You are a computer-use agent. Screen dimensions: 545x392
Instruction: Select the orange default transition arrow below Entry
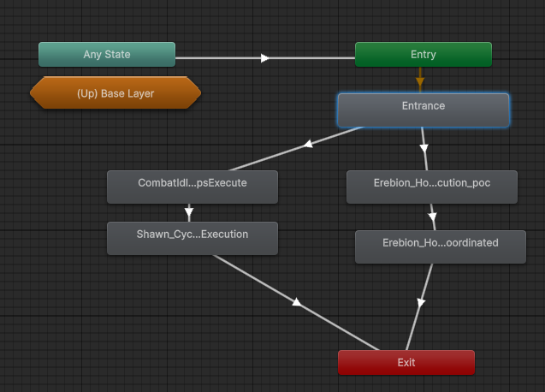(x=419, y=82)
